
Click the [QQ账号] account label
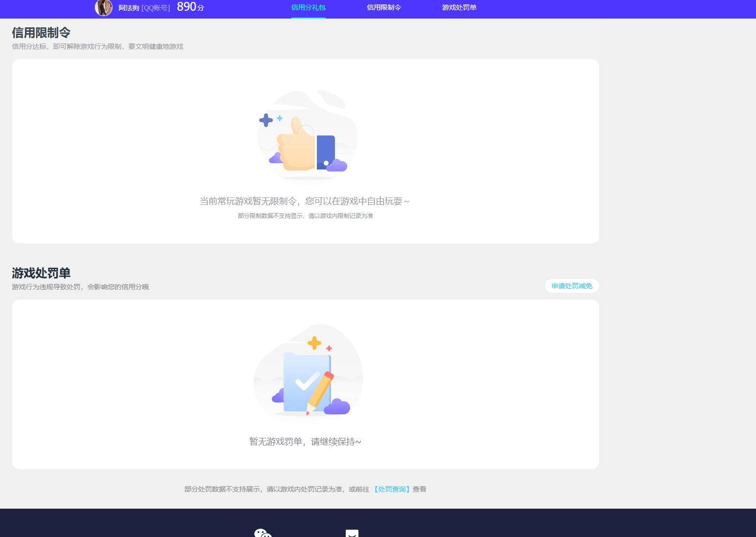coord(155,8)
